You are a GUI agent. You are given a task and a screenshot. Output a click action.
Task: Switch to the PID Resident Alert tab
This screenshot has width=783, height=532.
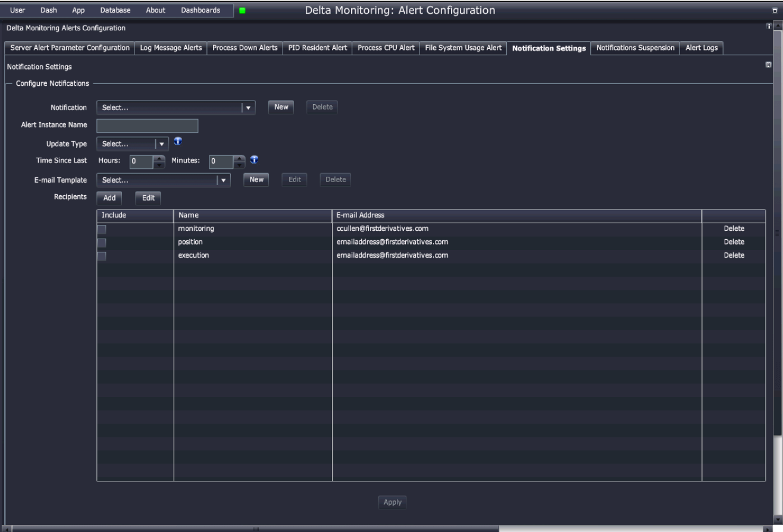[317, 48]
